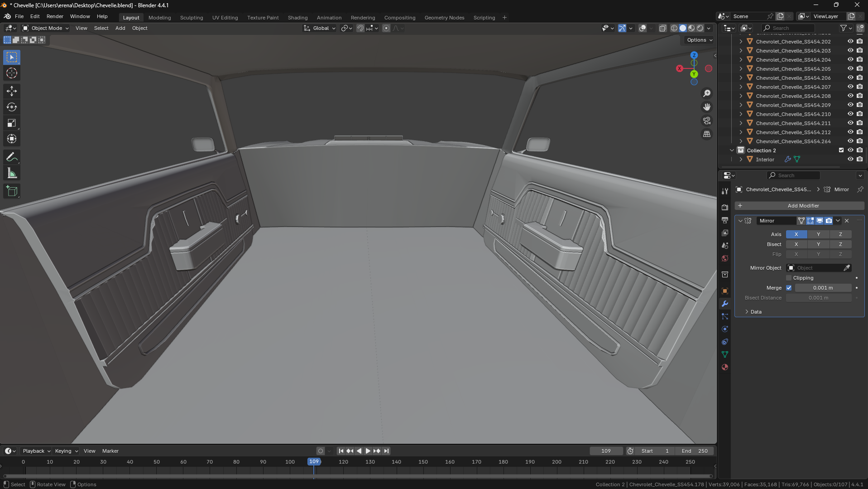Viewport: 868px width, 489px height.
Task: Select the Annotate tool
Action: (x=12, y=157)
